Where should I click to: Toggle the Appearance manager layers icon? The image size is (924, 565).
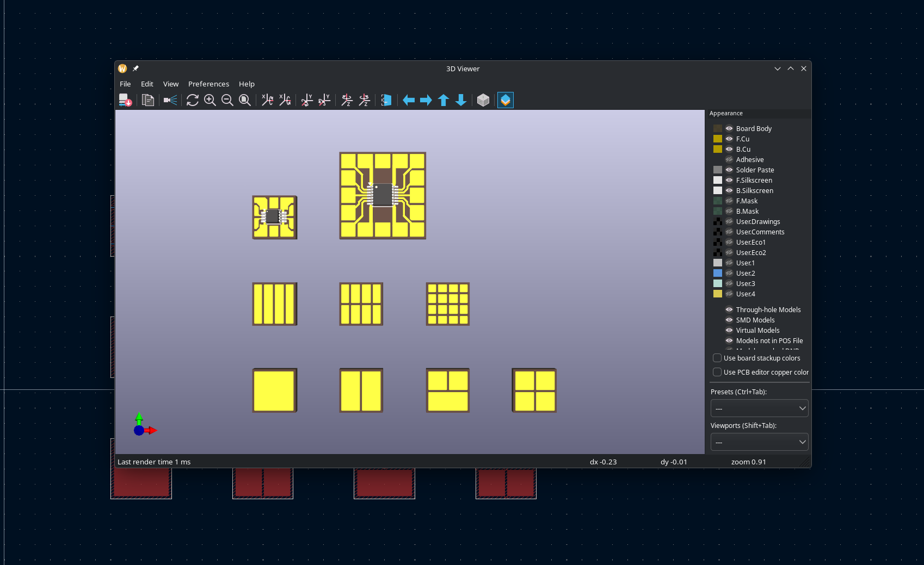pyautogui.click(x=505, y=100)
